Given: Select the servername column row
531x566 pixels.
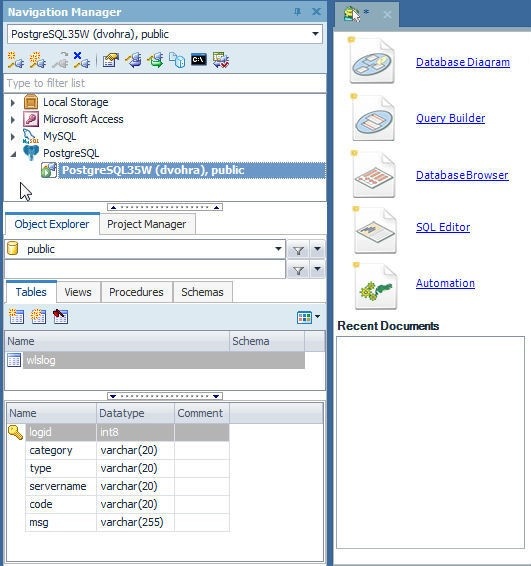Looking at the screenshot, I should click(x=127, y=486).
